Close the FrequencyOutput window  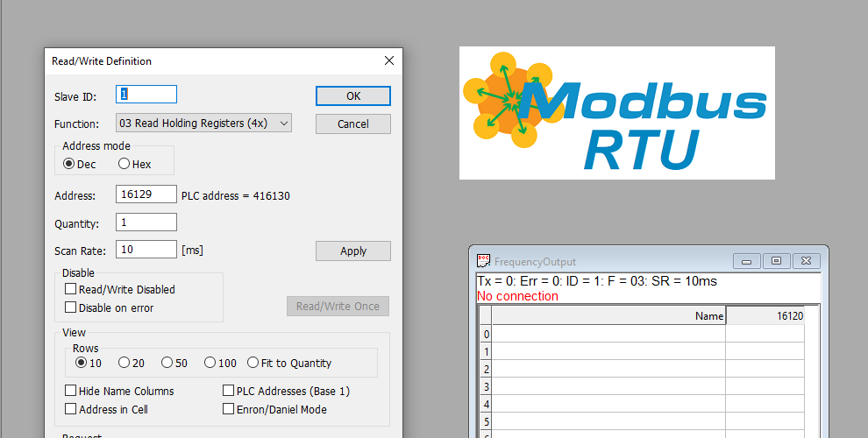806,261
